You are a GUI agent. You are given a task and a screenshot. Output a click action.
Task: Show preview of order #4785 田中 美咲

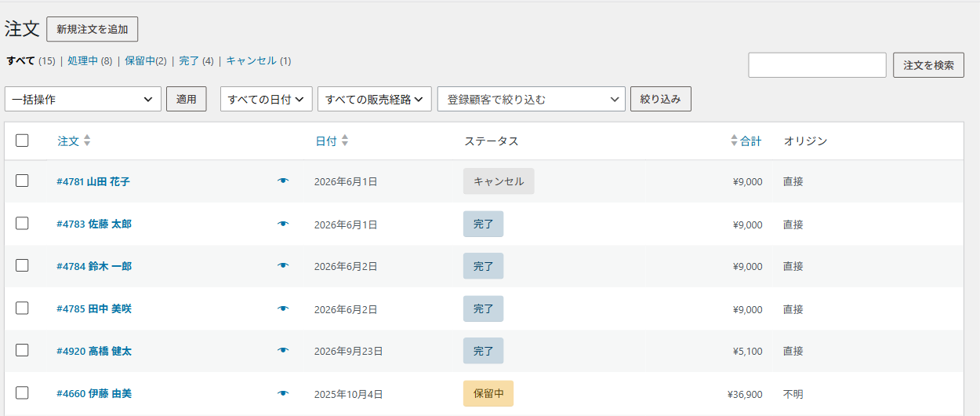283,308
